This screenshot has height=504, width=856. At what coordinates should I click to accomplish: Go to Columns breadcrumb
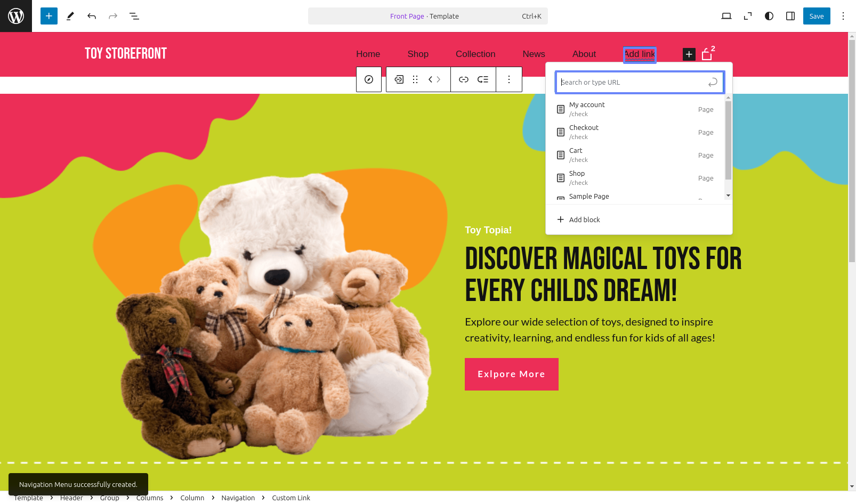(x=150, y=498)
